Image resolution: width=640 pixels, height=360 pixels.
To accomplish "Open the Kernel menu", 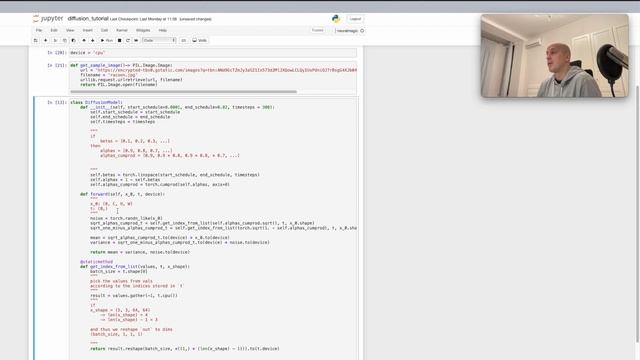I will [x=122, y=30].
